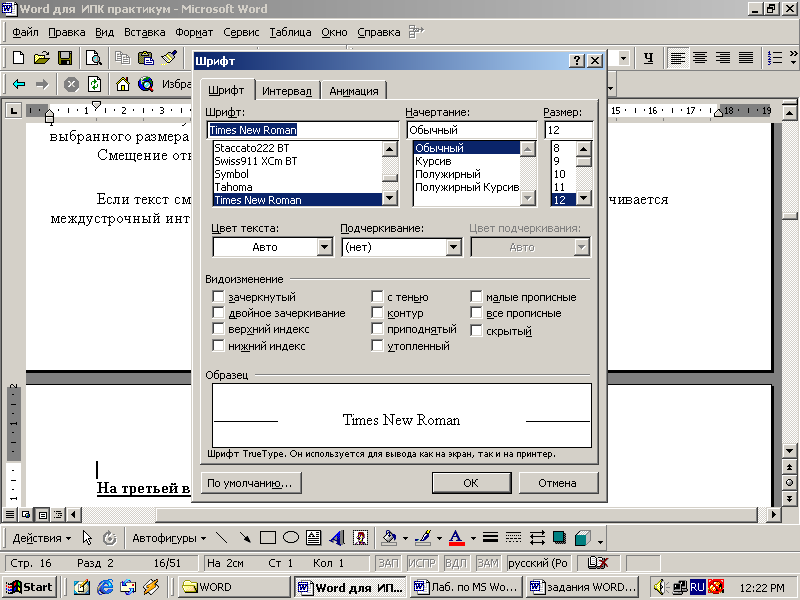Screen dimensions: 800x600
Task: Apply Fill Color bucket icon
Action: coord(389,538)
